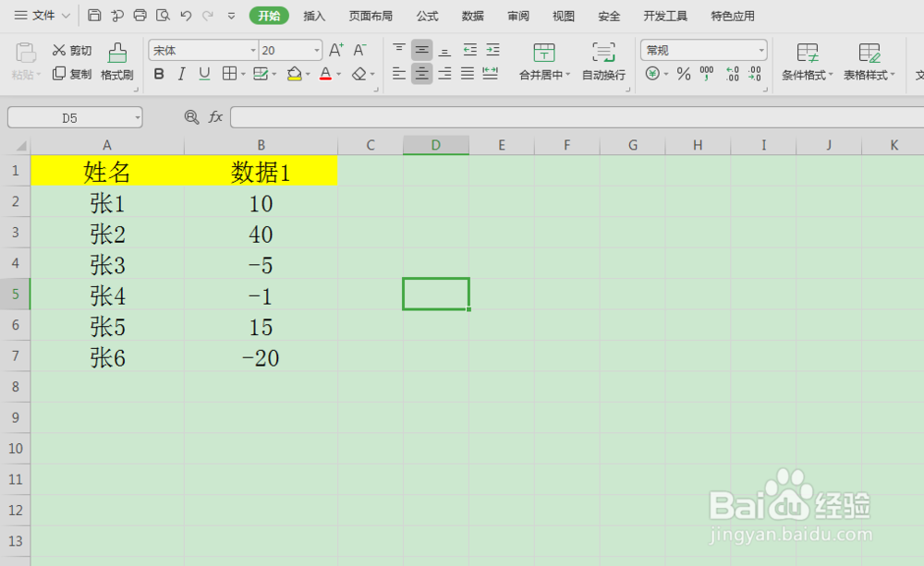Viewport: 924px width, 566px height.
Task: Expand the 表格样式 dropdown
Action: (x=893, y=75)
